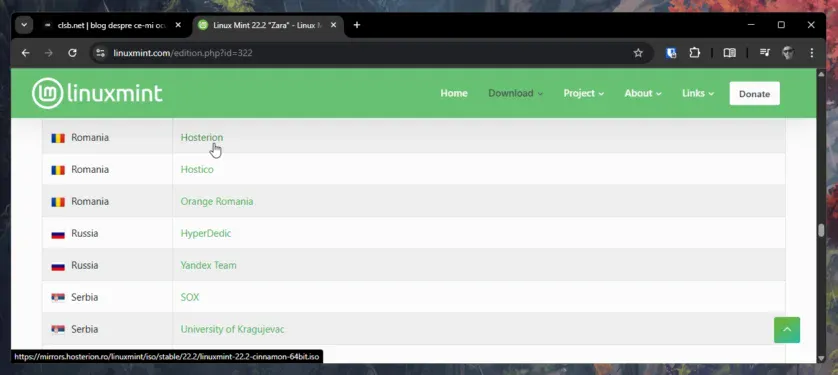This screenshot has width=838, height=375.
Task: Click the Donate button
Action: coord(754,93)
